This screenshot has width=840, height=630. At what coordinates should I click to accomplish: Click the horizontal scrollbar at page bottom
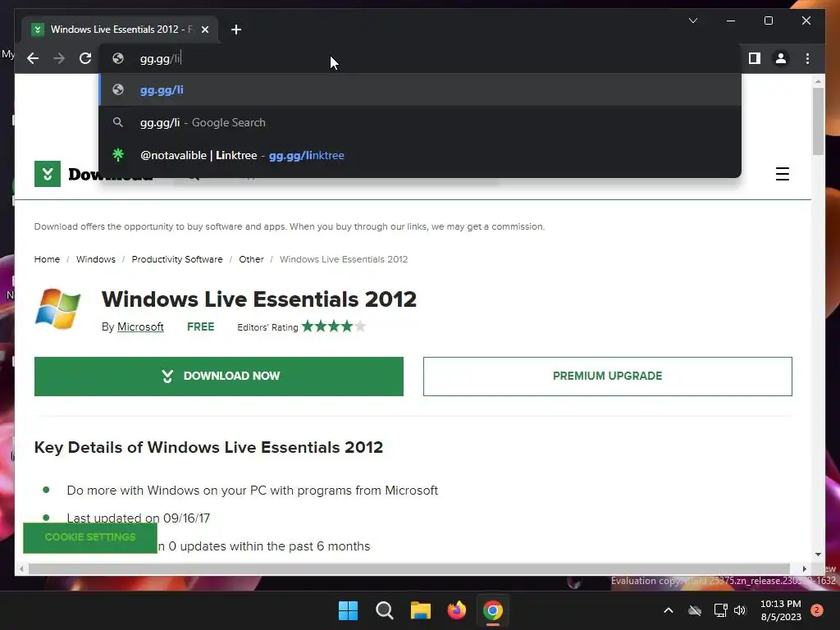point(409,569)
